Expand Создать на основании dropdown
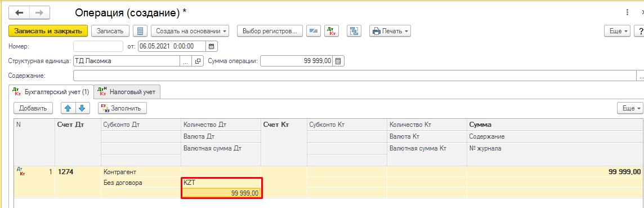 [x=190, y=31]
